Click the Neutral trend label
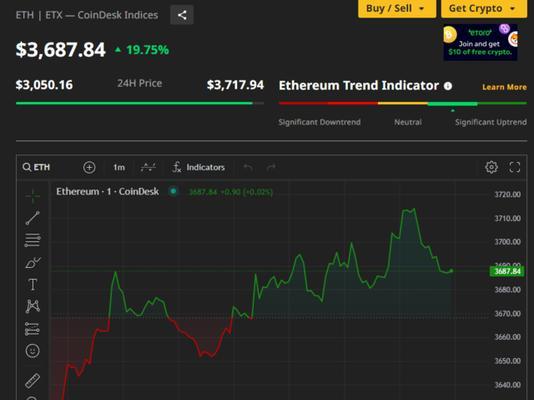Screen dimensions: 534x400 (x=408, y=122)
